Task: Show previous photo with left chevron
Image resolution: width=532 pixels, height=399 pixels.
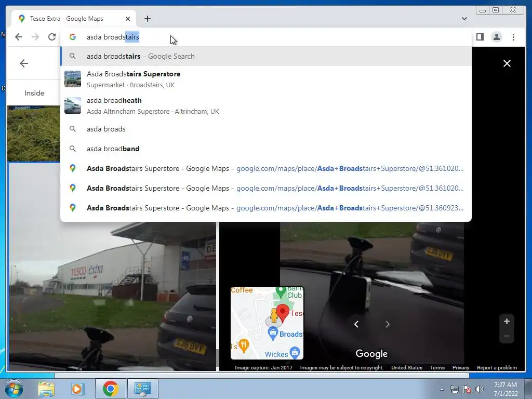Action: click(x=356, y=324)
